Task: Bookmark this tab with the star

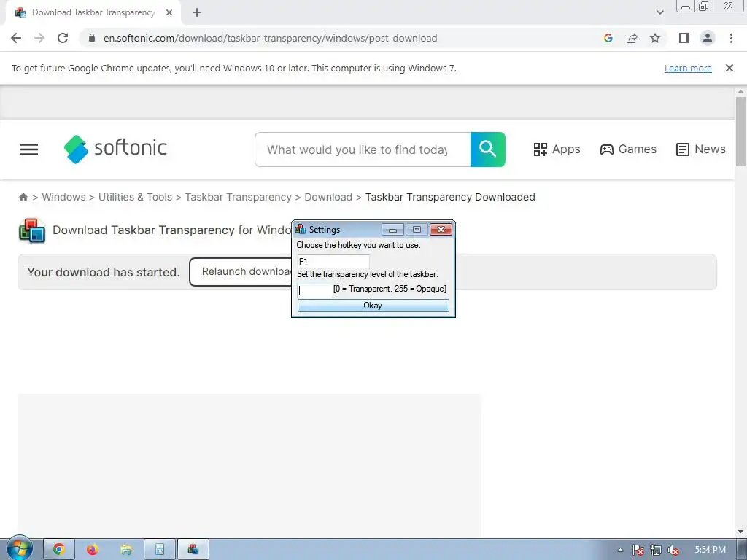Action: tap(655, 38)
